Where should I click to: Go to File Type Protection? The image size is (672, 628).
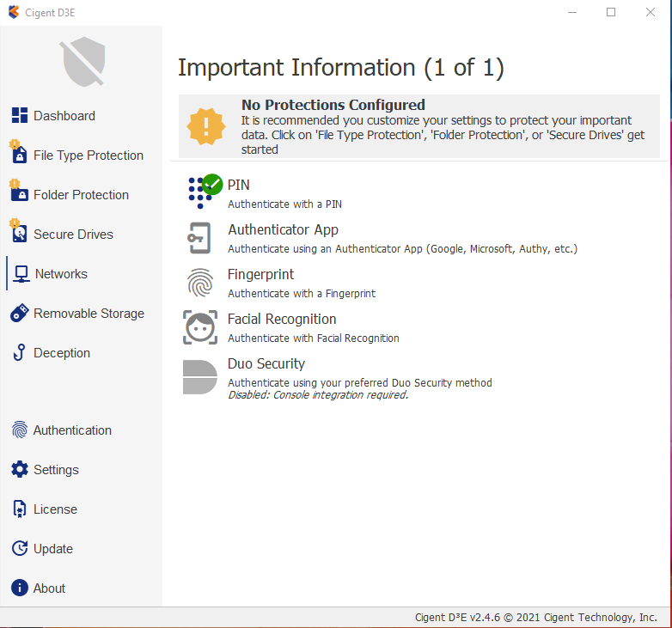pyautogui.click(x=89, y=155)
